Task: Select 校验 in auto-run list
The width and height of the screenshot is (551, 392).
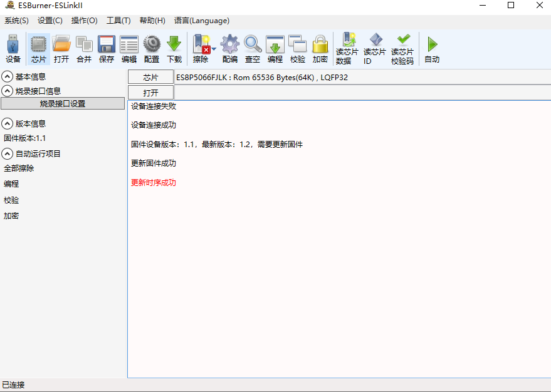Action: tap(11, 200)
